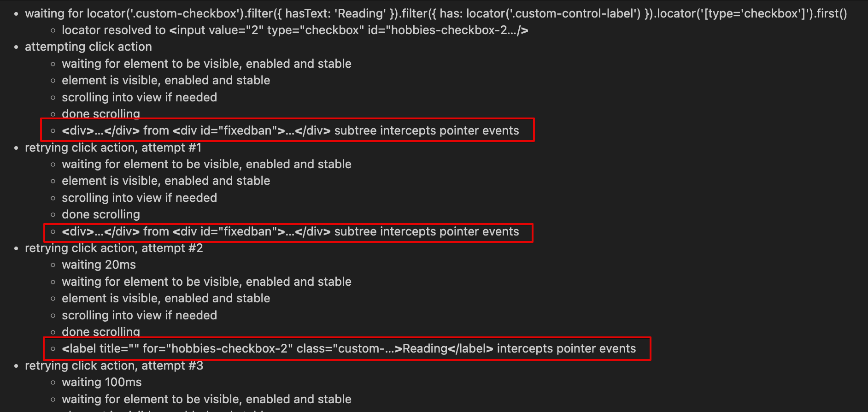Click "waiting for element to be visible" under attempt #1

point(206,164)
